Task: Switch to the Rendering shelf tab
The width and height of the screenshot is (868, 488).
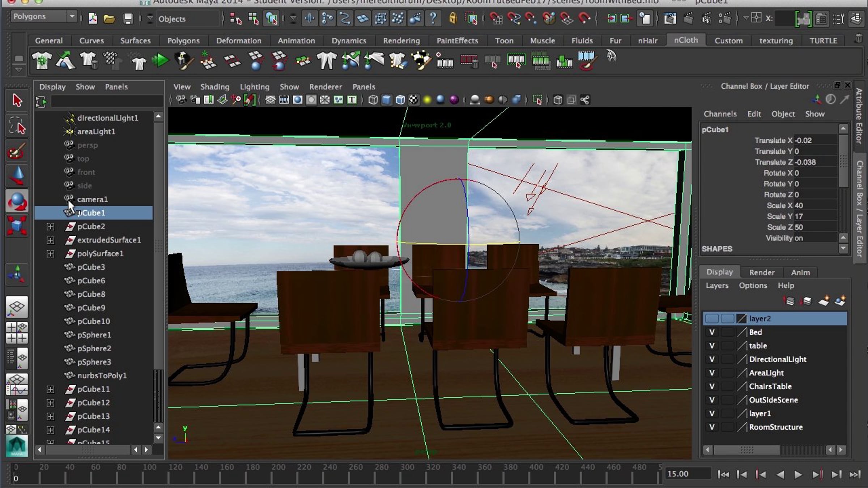Action: point(401,40)
